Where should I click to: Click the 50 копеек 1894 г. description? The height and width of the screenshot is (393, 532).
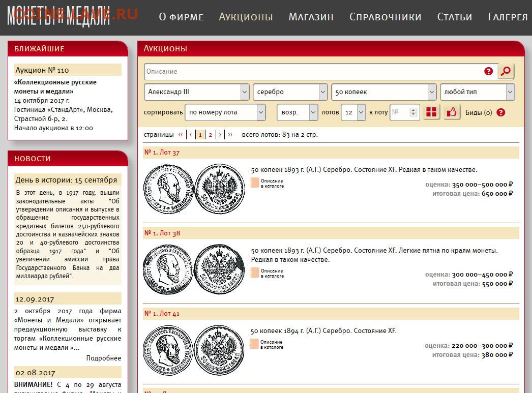323,331
